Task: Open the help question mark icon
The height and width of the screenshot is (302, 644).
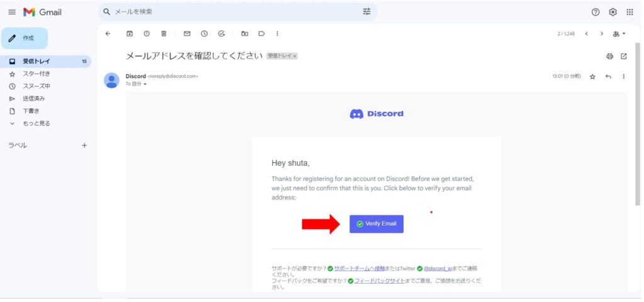Action: click(595, 12)
